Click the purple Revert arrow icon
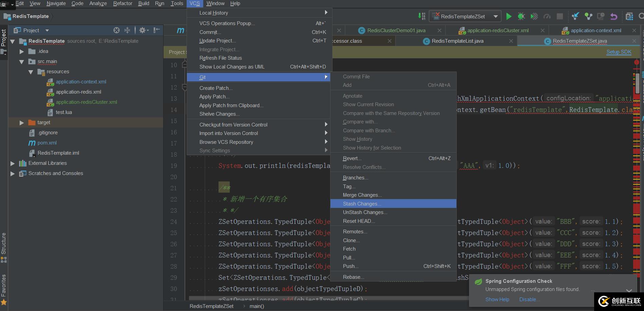The width and height of the screenshot is (644, 311). 613,16
